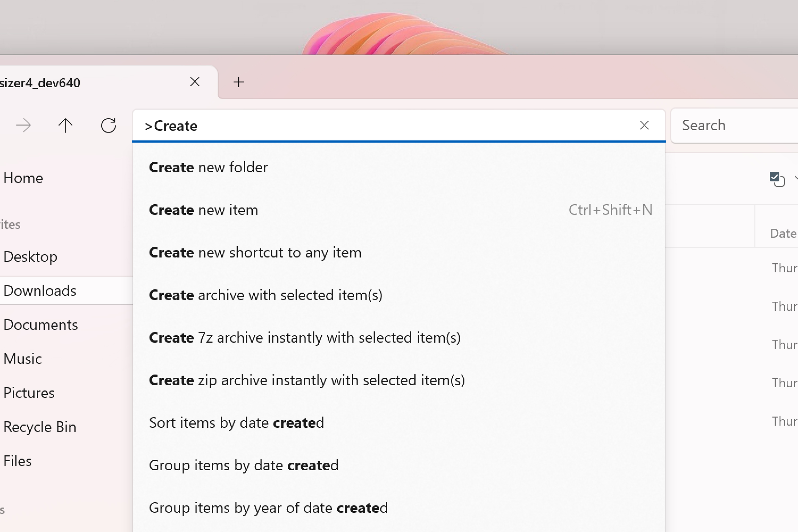Select the Desktop sidebar item
The height and width of the screenshot is (532, 798).
(30, 256)
